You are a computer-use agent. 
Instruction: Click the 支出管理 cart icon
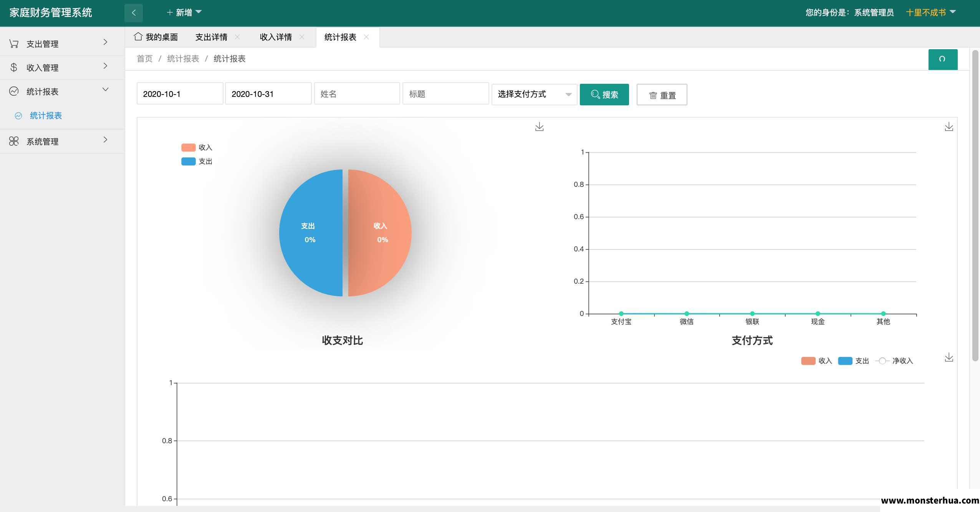[x=14, y=44]
